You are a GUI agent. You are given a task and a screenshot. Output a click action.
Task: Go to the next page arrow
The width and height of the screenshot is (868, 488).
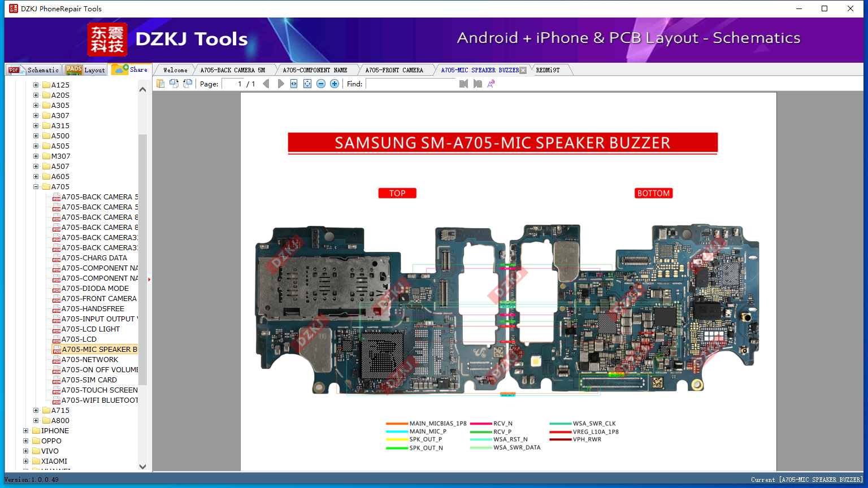click(x=281, y=84)
